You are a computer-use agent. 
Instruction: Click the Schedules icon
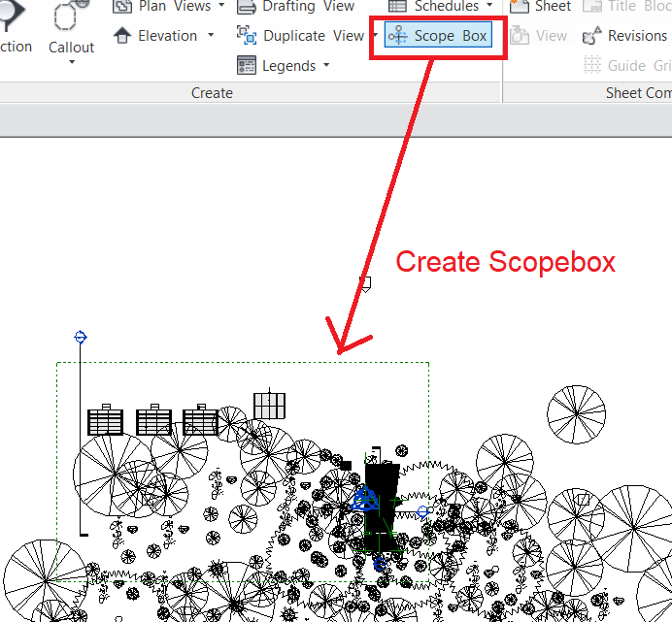397,6
